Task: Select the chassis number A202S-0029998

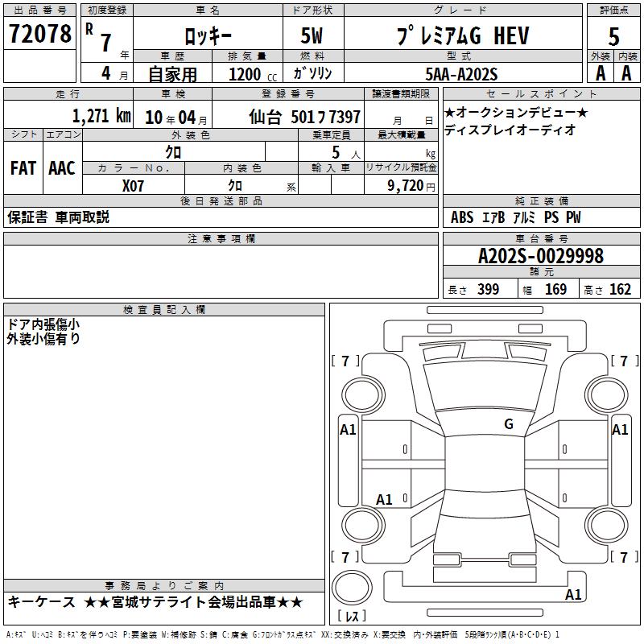Action: point(540,256)
